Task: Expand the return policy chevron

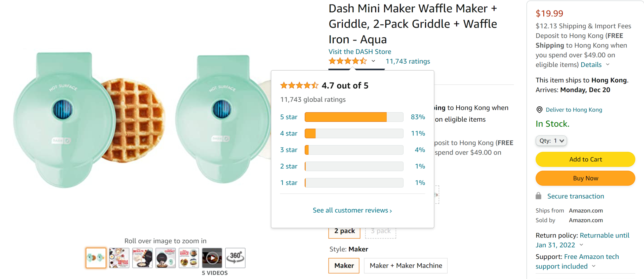Action: click(581, 245)
